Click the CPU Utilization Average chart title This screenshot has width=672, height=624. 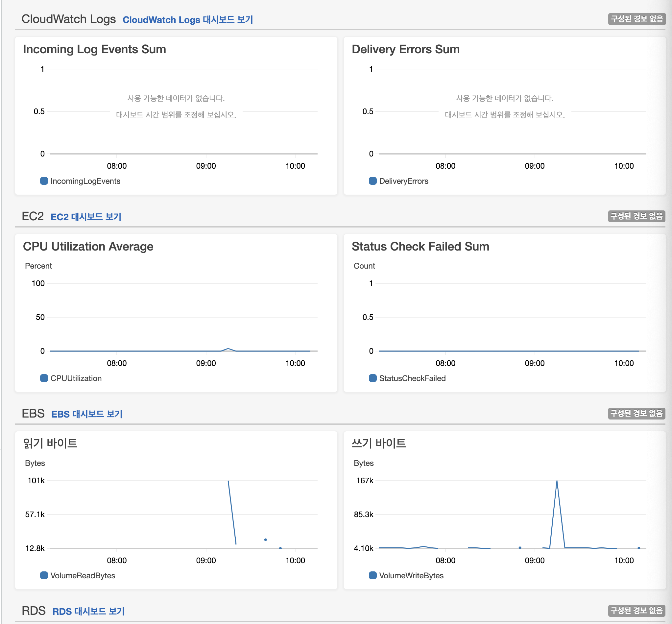click(88, 247)
